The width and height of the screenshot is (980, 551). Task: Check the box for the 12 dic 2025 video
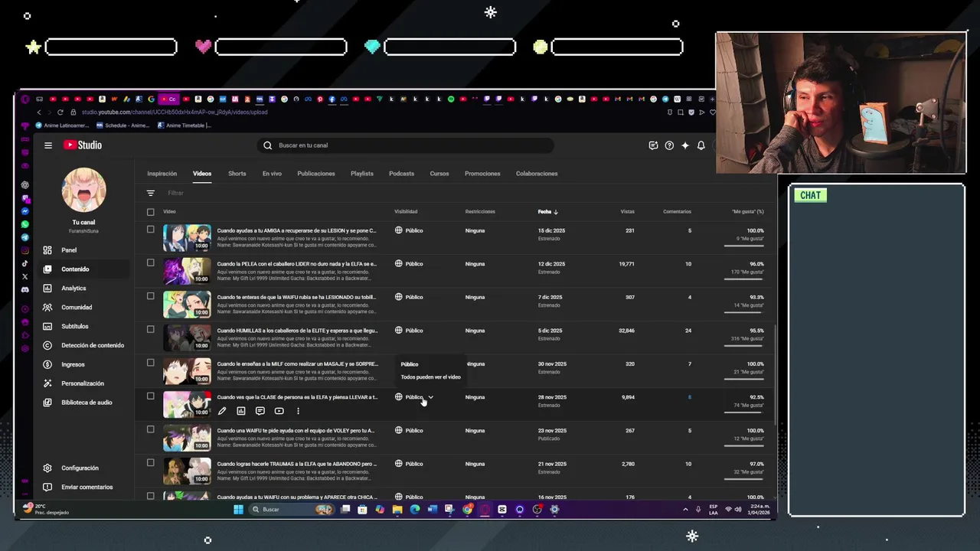pos(151,263)
